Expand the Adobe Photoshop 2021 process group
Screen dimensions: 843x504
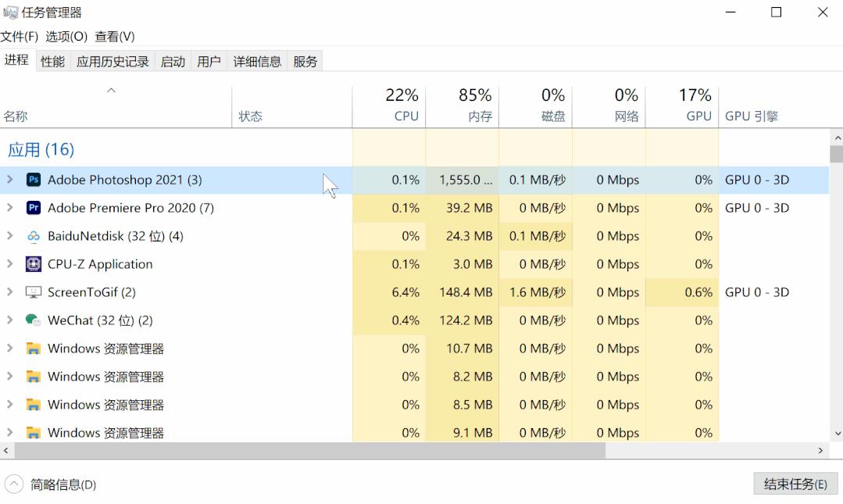click(10, 180)
